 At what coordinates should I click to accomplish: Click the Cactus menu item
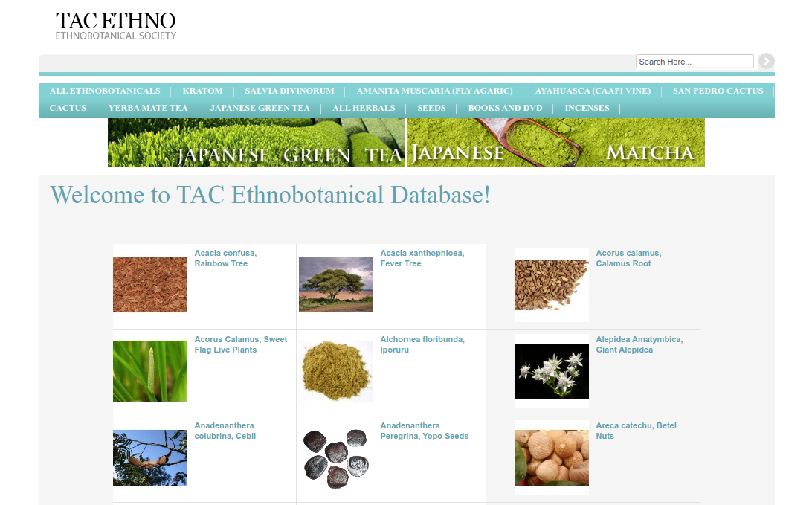point(68,108)
